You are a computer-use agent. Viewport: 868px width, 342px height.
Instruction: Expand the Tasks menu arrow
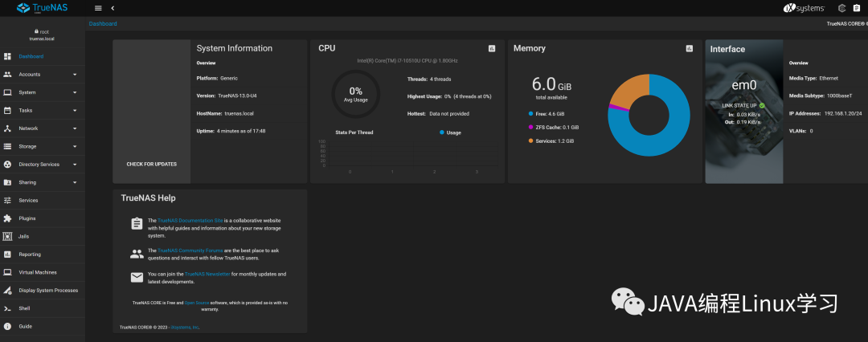pos(75,111)
